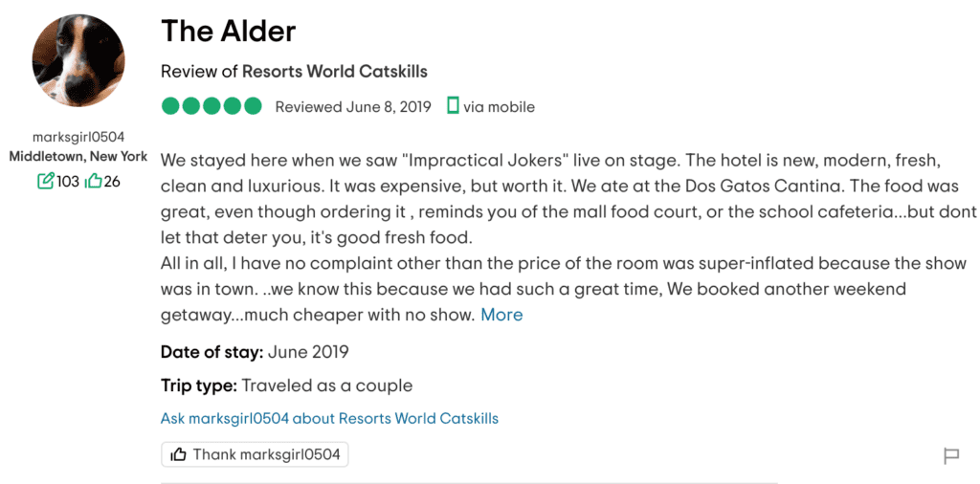
Task: Click the third green rating bubble
Action: point(212,106)
